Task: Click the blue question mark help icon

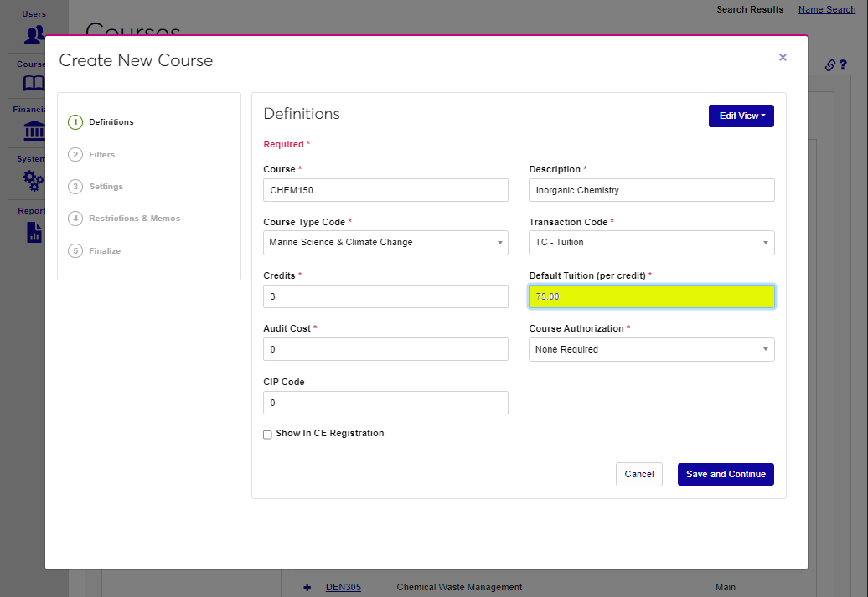Action: click(x=843, y=65)
